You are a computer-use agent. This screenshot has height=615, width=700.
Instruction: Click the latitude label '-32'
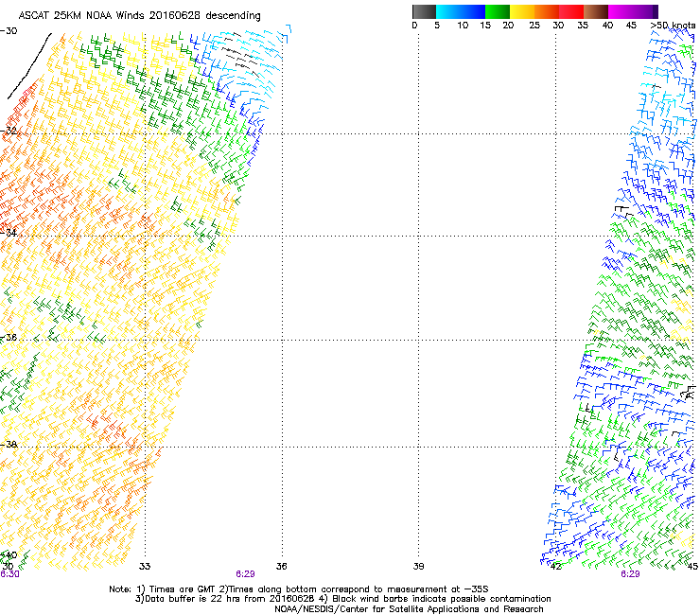pos(9,131)
